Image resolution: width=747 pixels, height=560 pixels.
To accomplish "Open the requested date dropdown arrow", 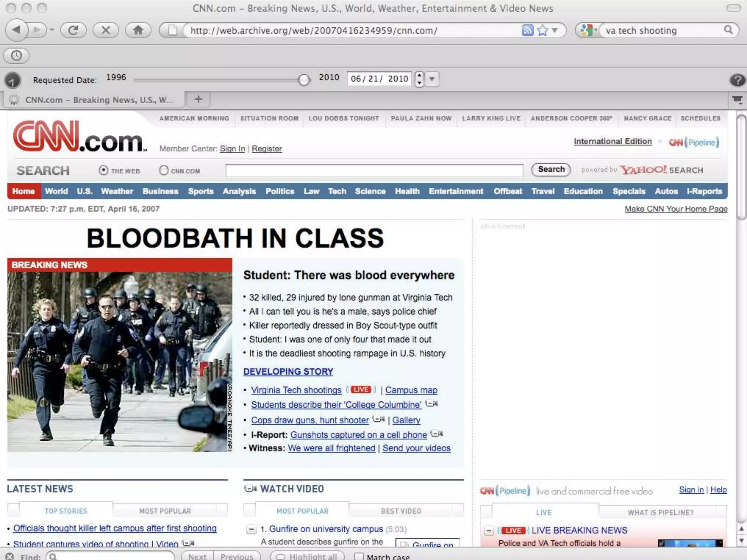I will click(432, 79).
